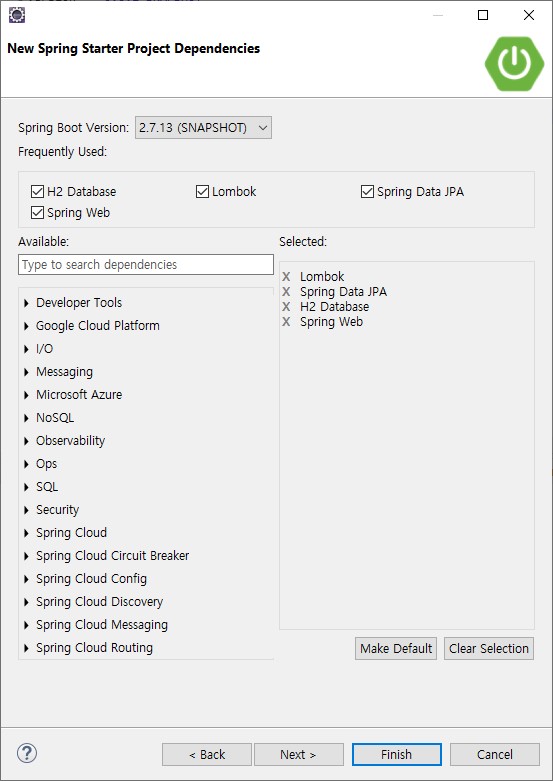553x781 pixels.
Task: Remove Lombok using its X icon
Action: click(x=286, y=276)
